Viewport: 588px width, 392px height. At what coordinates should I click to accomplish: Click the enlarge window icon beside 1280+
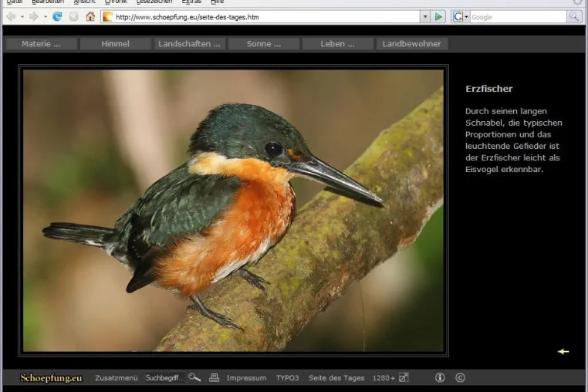pyautogui.click(x=404, y=377)
